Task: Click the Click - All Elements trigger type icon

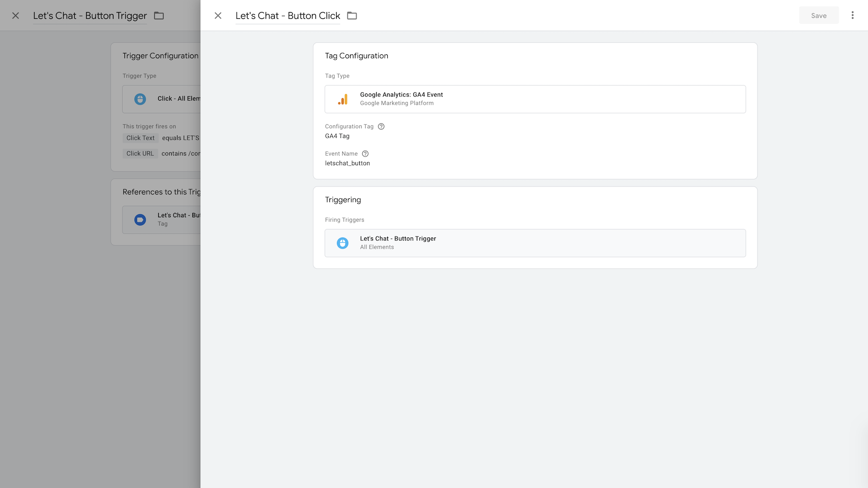Action: point(140,99)
